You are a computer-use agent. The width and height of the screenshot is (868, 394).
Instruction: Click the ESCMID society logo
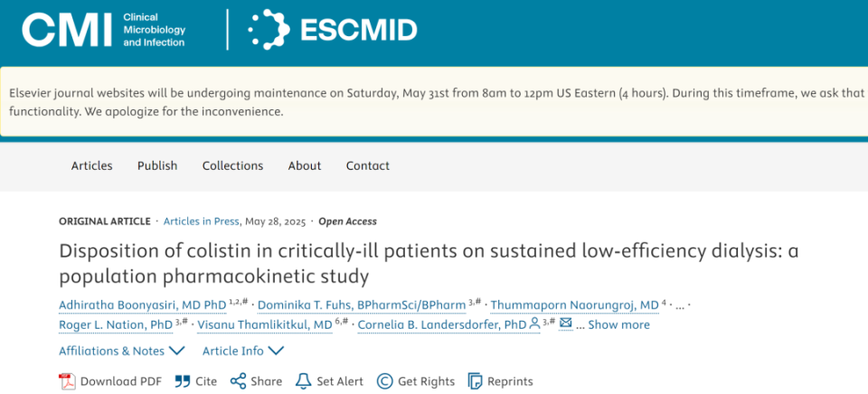(333, 31)
